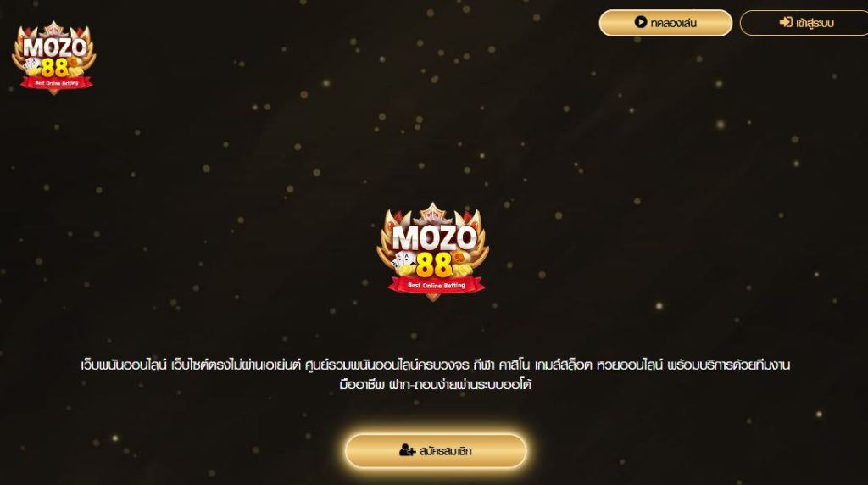Open the เข้าสู่ระบบ login button
Image resolution: width=868 pixels, height=485 pixels.
click(x=805, y=23)
